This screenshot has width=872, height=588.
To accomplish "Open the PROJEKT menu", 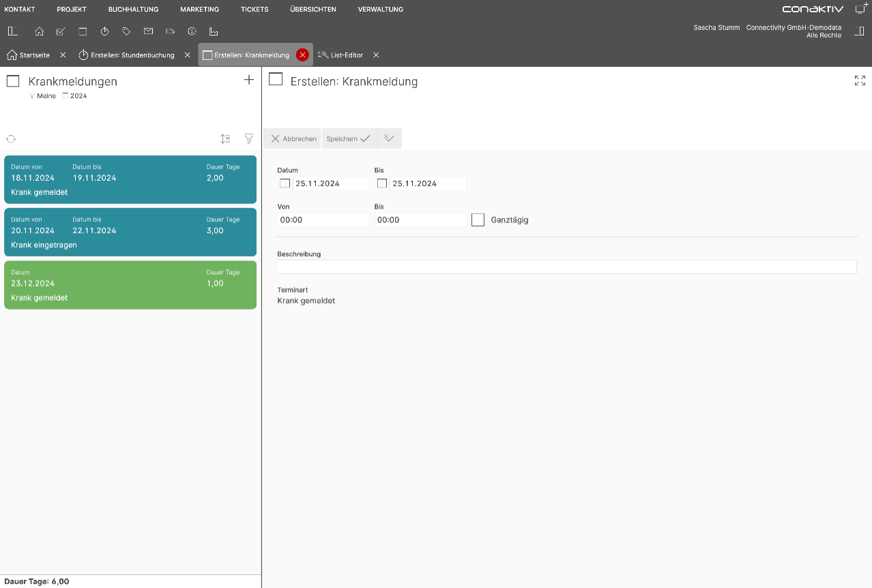I will pos(72,10).
